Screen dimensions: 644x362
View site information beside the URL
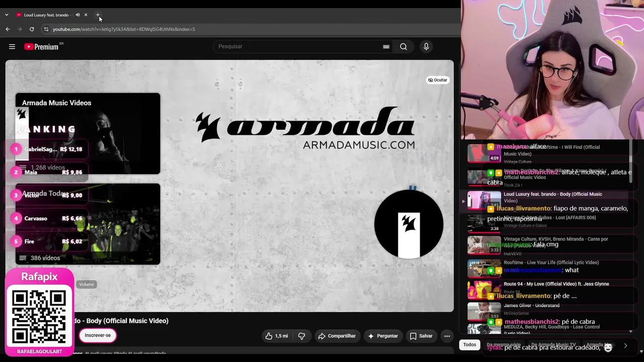click(x=46, y=29)
